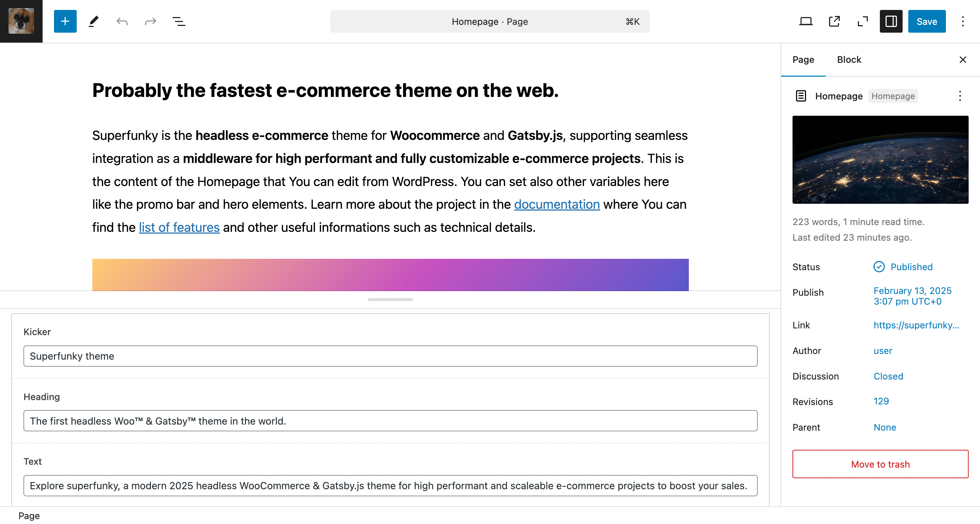Click the featured image earth thumbnail
980x524 pixels.
click(880, 160)
